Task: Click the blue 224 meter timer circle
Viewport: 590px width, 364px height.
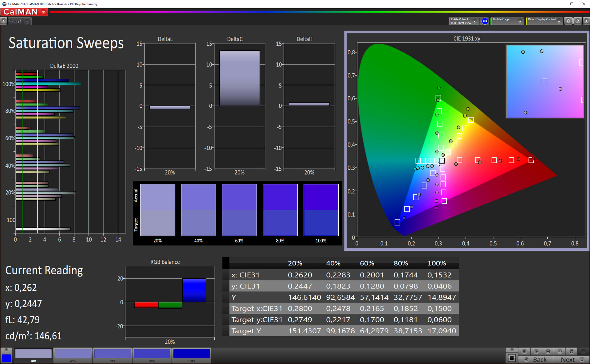Action: point(485,21)
